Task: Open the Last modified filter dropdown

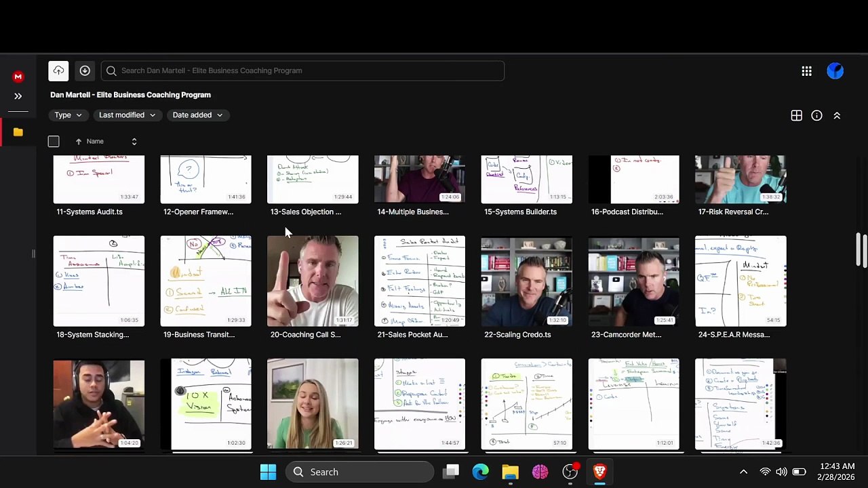Action: point(127,115)
